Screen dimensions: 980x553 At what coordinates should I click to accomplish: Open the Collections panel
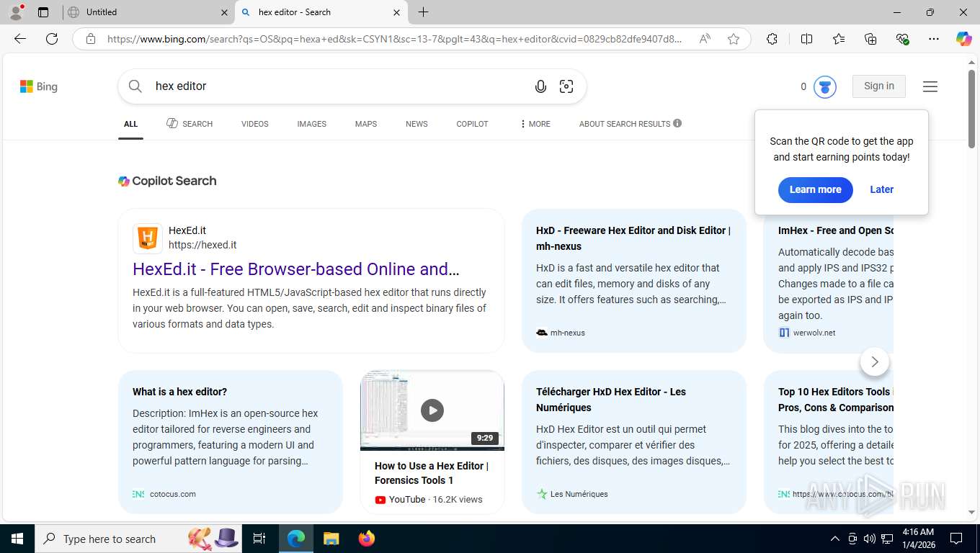click(870, 39)
